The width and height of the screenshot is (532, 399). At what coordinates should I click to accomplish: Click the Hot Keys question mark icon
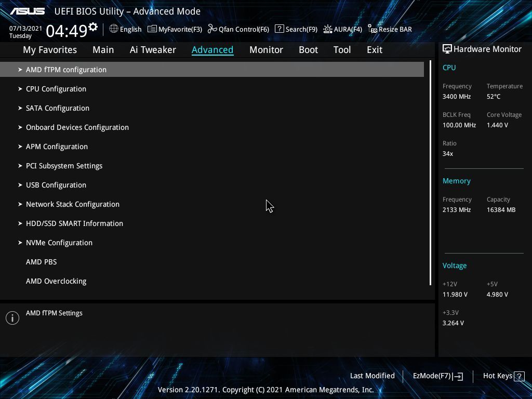point(519,376)
